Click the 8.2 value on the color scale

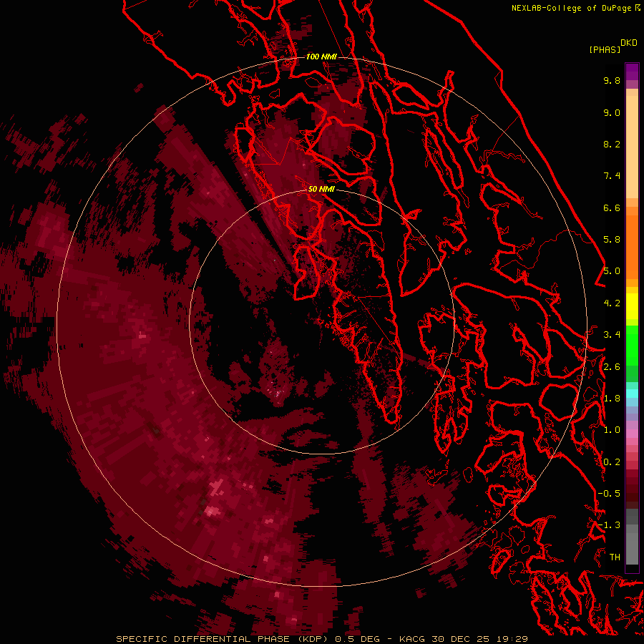coord(612,144)
